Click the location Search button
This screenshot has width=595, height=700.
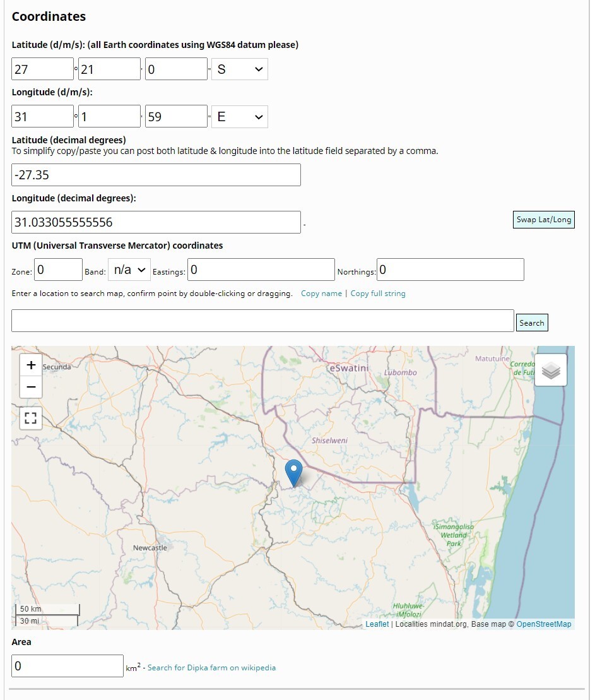point(531,323)
